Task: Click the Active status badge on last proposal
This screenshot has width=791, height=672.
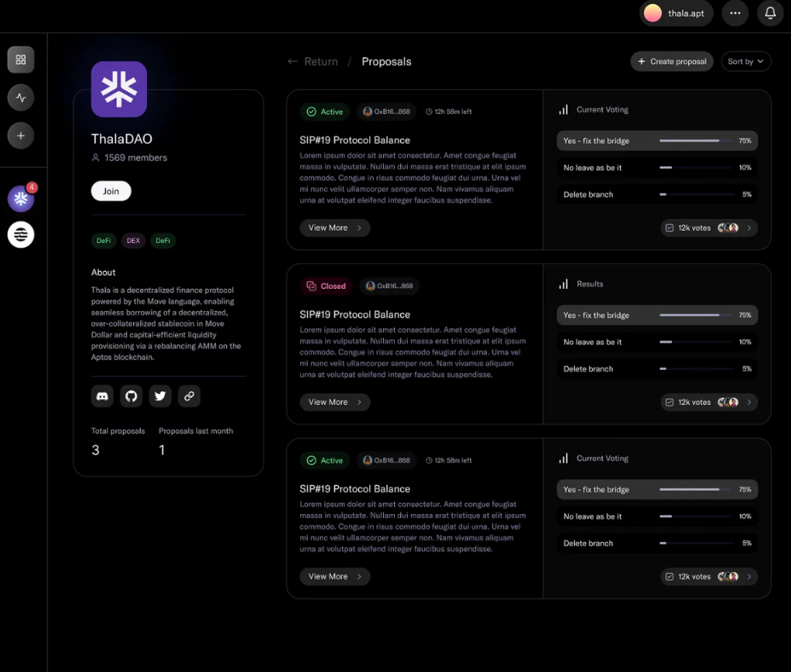Action: [x=325, y=461]
